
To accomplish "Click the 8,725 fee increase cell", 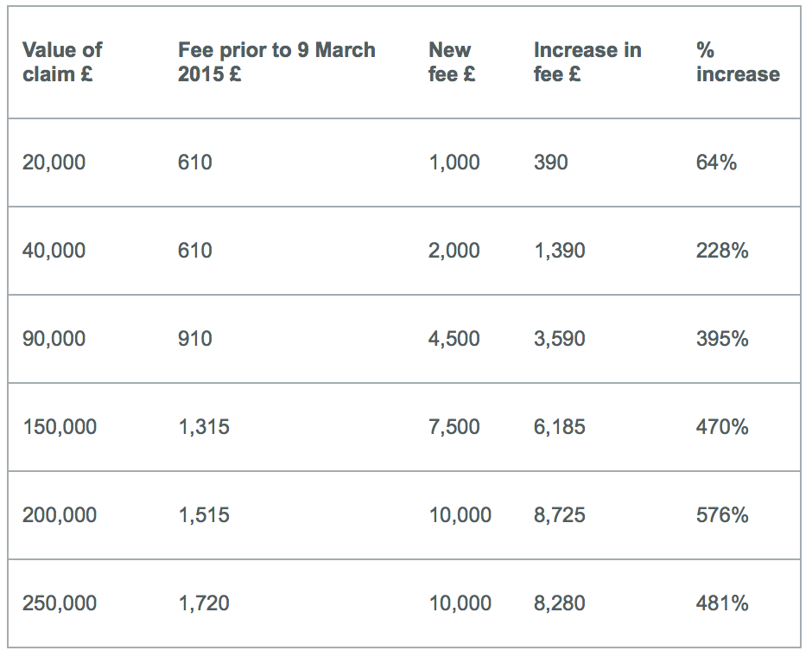I will coord(559,514).
